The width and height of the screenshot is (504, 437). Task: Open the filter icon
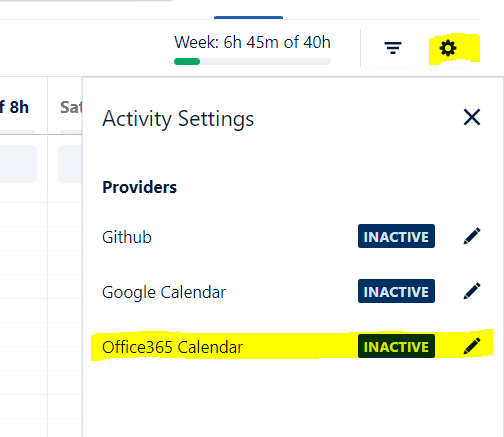tap(393, 48)
